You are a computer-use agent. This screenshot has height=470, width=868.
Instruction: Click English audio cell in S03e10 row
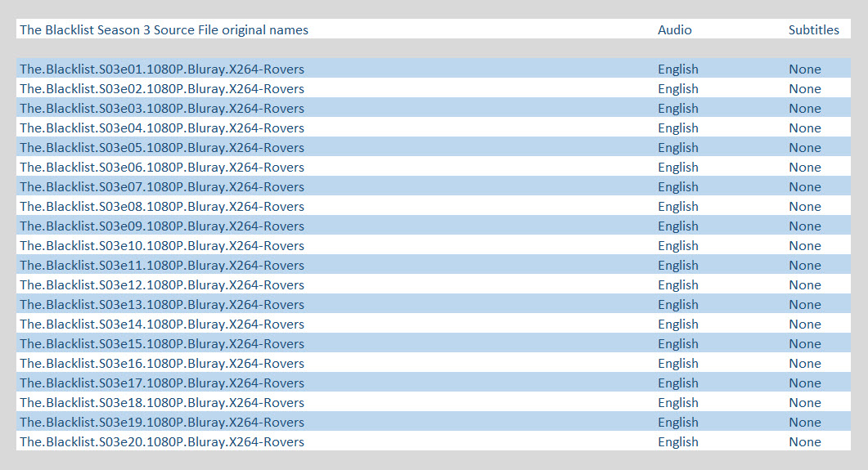point(678,246)
